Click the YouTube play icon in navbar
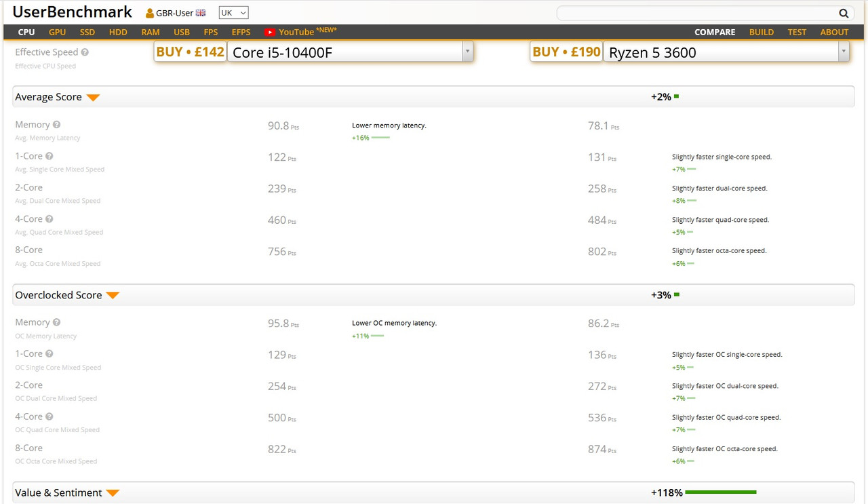Image resolution: width=868 pixels, height=504 pixels. click(x=270, y=32)
